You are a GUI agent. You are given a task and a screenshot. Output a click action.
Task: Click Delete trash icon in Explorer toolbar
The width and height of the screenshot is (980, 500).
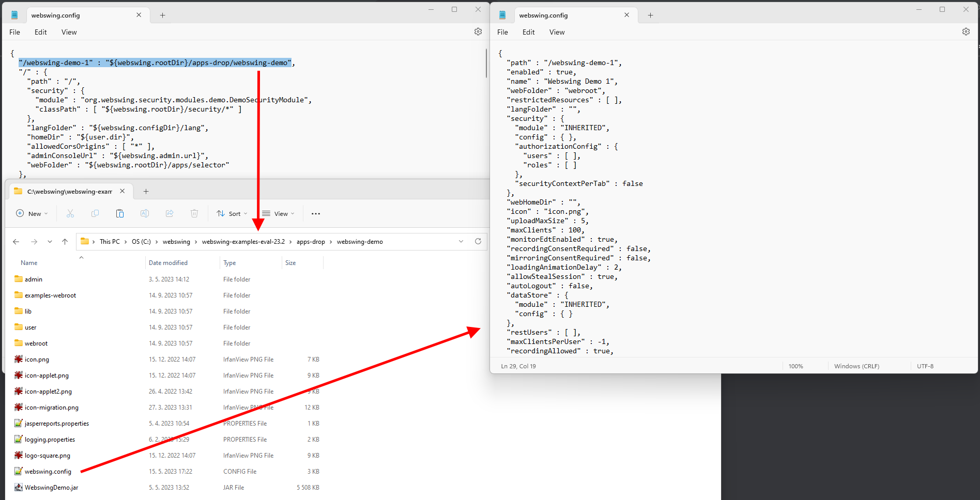(x=194, y=213)
